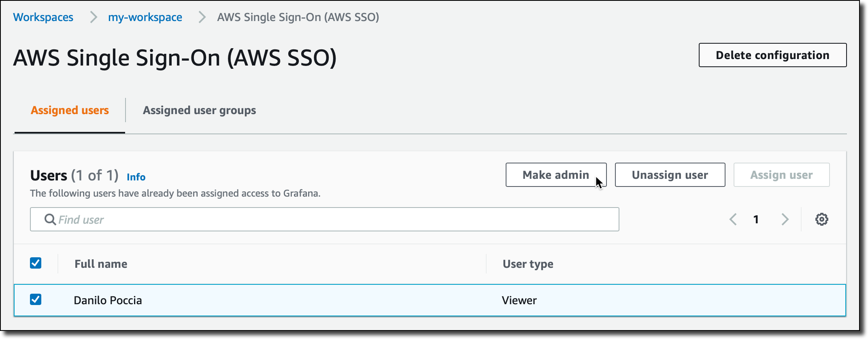Uncheck the Danilo Poccia row checkbox
This screenshot has width=868, height=339.
pyautogui.click(x=36, y=300)
